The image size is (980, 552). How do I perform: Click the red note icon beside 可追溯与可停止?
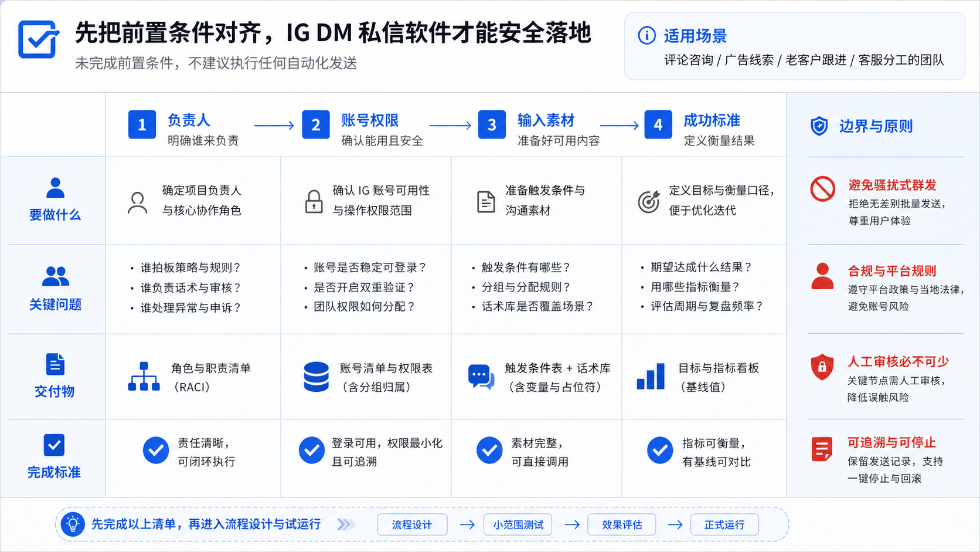[822, 449]
